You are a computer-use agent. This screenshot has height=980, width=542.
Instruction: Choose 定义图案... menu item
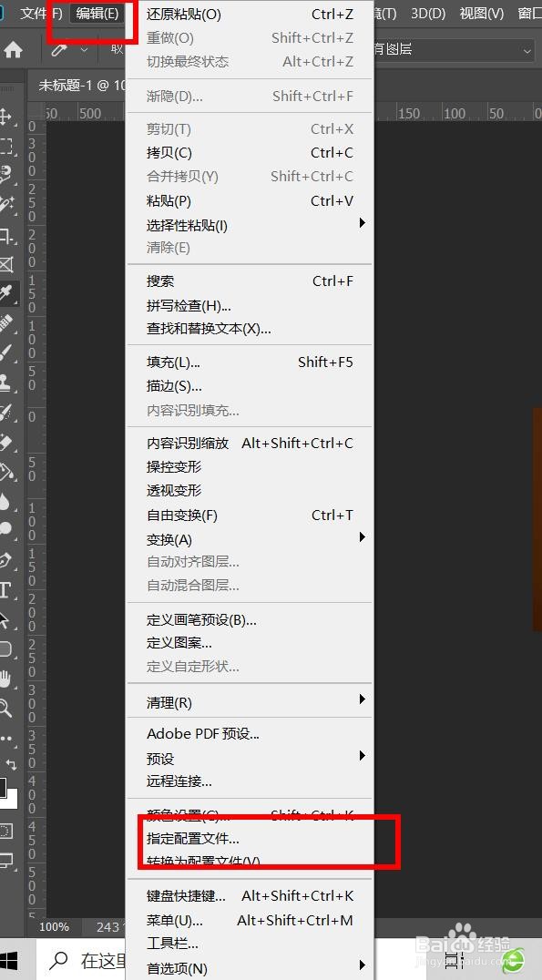click(x=251, y=642)
